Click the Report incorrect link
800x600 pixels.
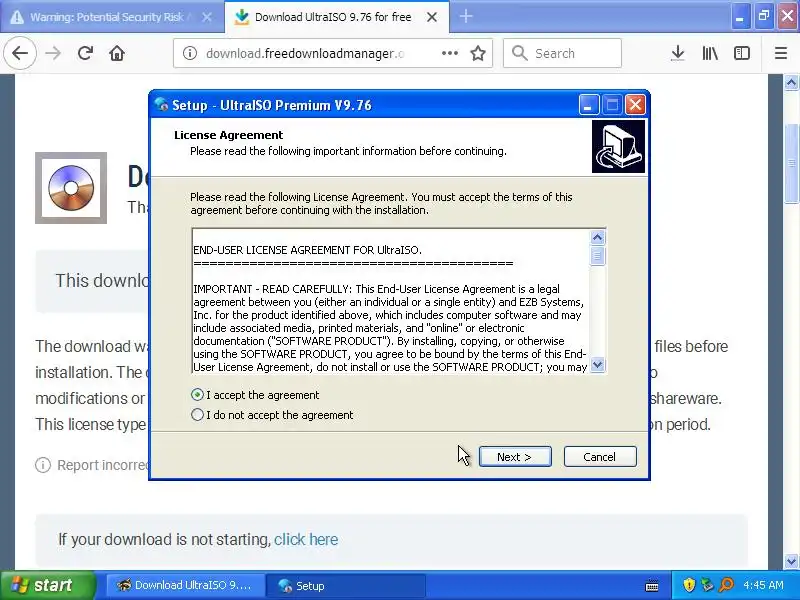103,465
